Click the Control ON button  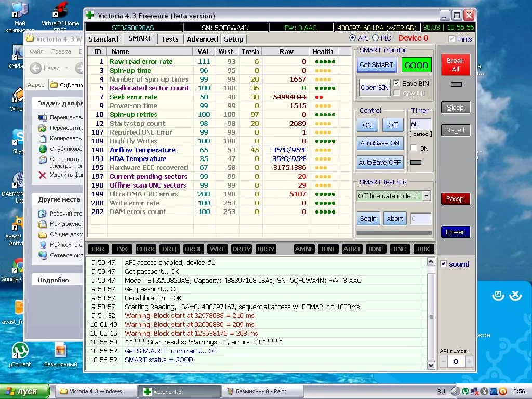[367, 125]
